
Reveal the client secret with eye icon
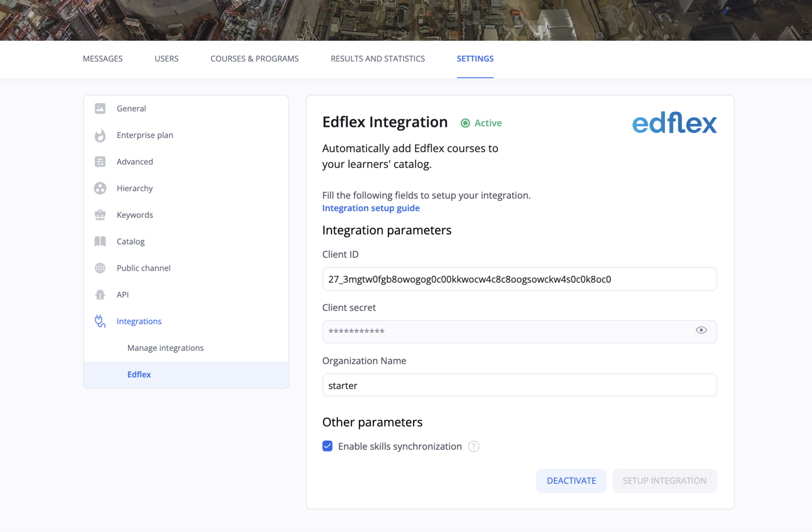tap(701, 330)
